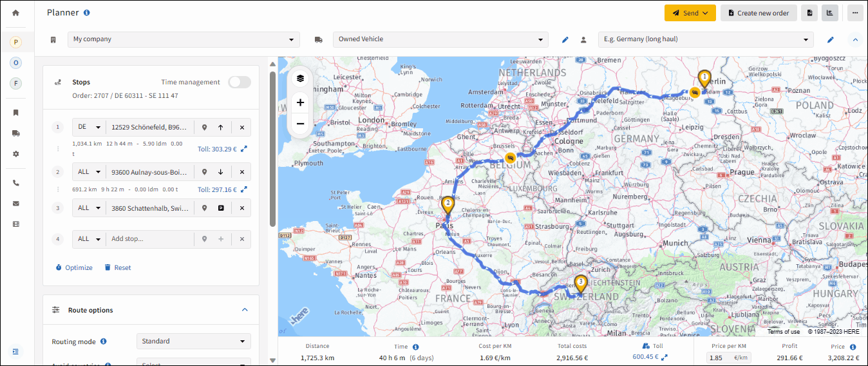Click the black square icon on stop 3
Viewport: 868px width, 366px height.
[221, 208]
